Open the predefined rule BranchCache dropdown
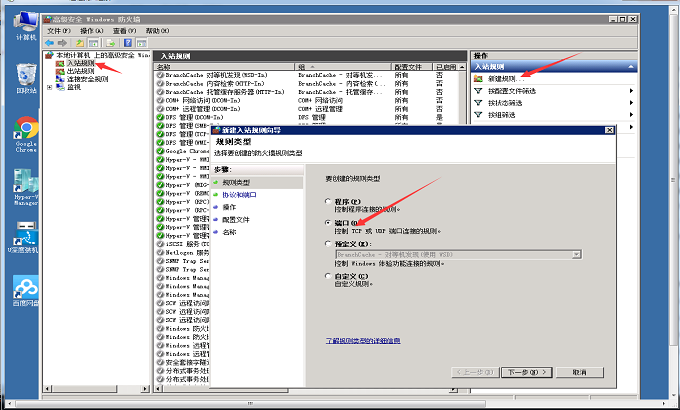The image size is (680, 410). click(x=576, y=254)
